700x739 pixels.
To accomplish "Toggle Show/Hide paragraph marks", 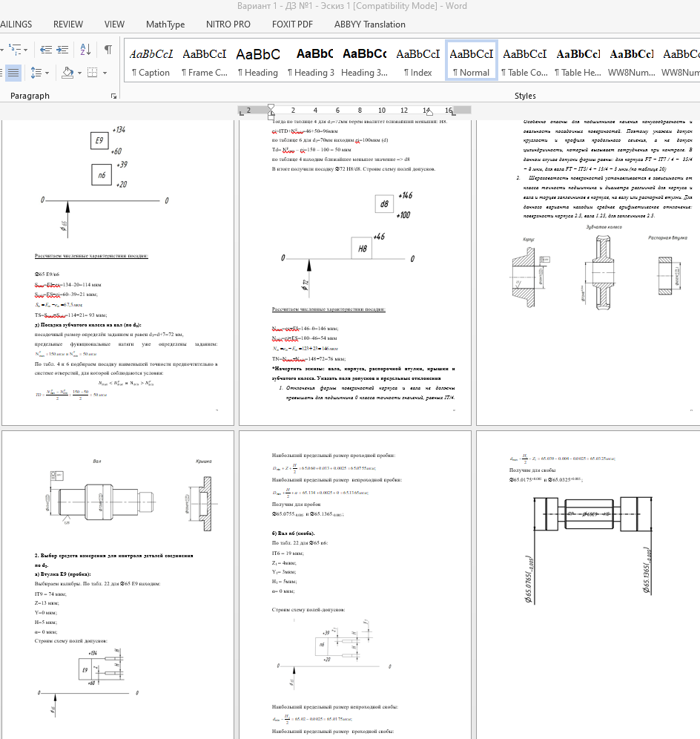I will pyautogui.click(x=108, y=49).
